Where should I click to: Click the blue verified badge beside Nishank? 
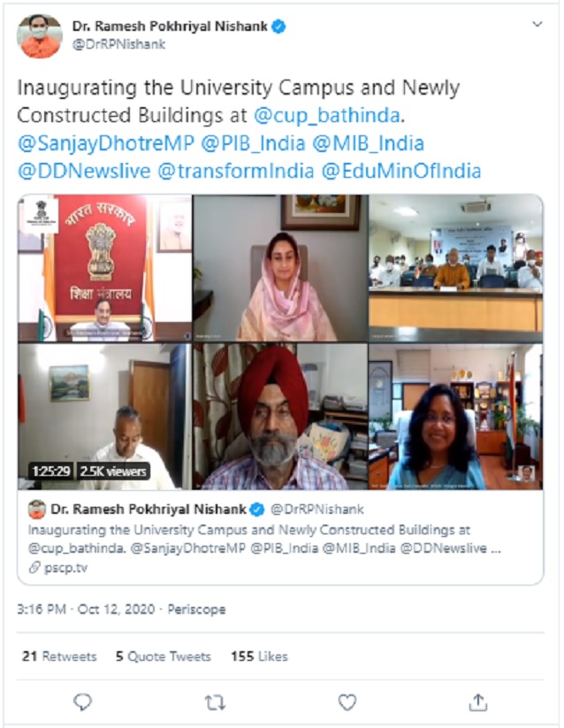(278, 27)
